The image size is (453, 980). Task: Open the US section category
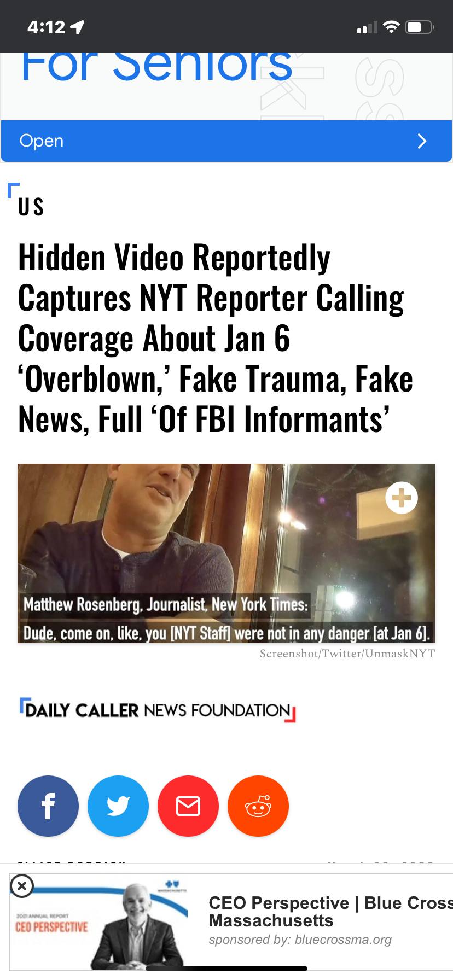click(x=31, y=207)
